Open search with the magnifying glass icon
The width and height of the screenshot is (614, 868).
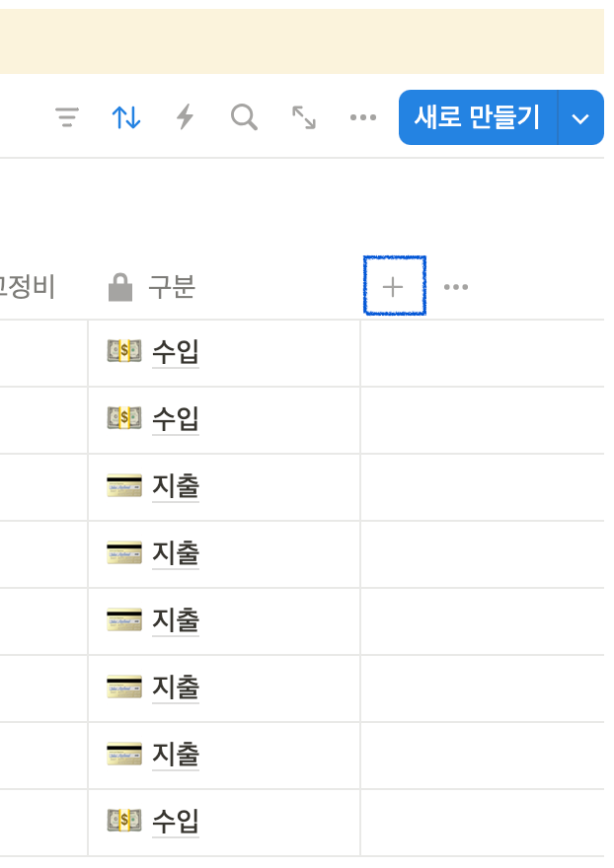point(243,116)
